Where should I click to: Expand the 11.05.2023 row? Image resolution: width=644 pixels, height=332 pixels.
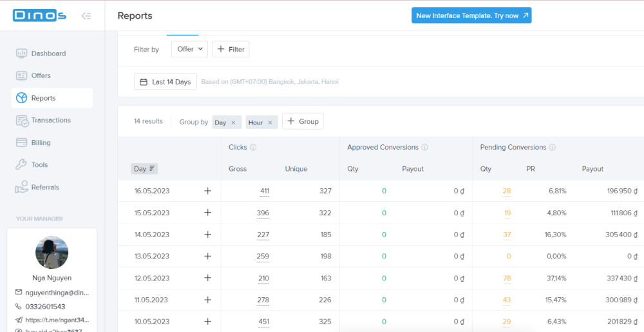pos(207,300)
